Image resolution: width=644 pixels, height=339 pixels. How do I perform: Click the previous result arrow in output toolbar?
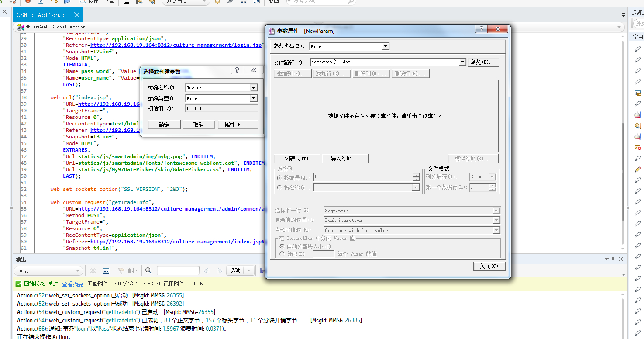[207, 271]
